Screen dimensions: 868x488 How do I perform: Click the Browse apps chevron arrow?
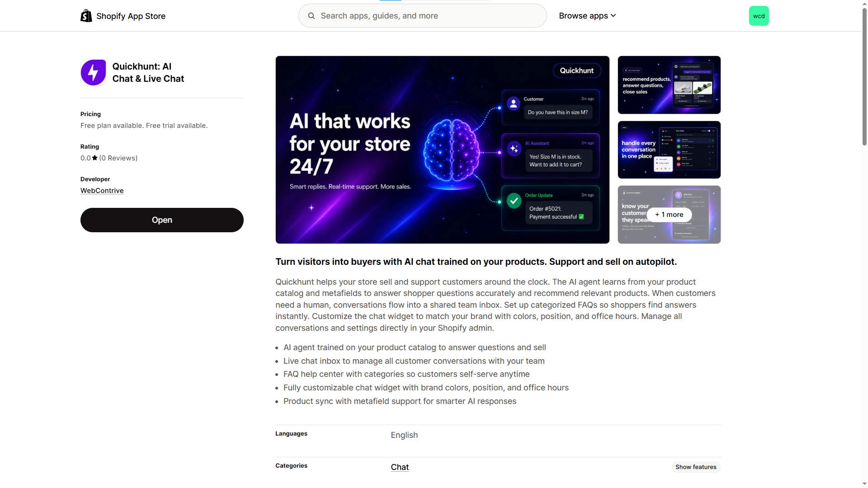click(613, 16)
